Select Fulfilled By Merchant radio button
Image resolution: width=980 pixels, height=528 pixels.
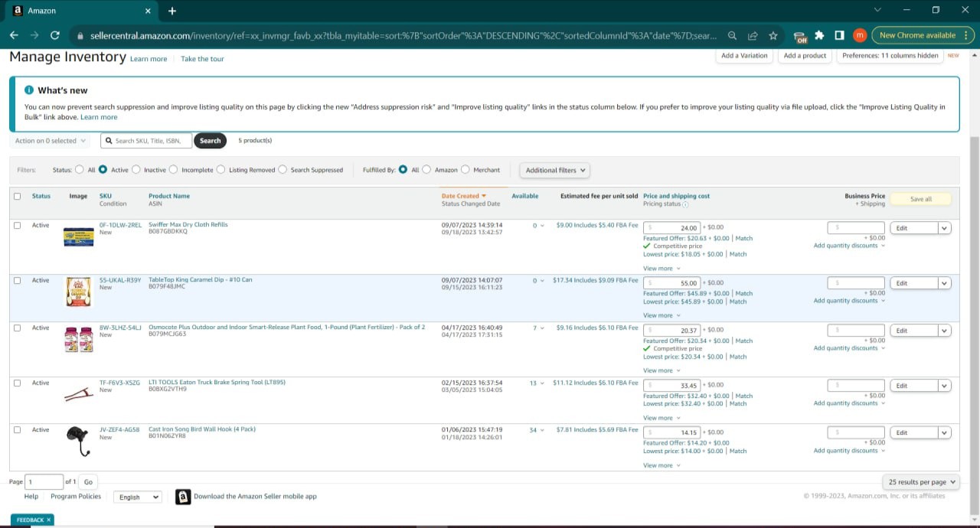click(x=465, y=170)
